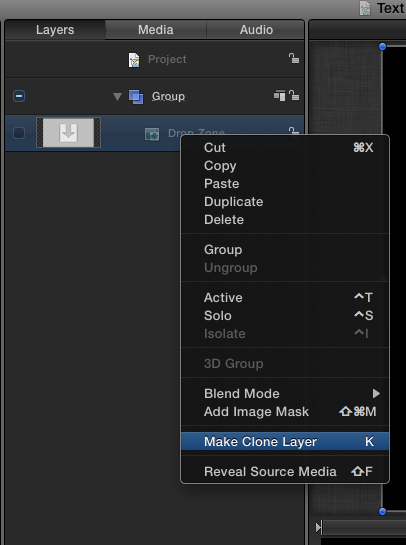Enable the Drop Zone layer checkbox
Image resolution: width=406 pixels, height=545 pixels.
coord(19,133)
